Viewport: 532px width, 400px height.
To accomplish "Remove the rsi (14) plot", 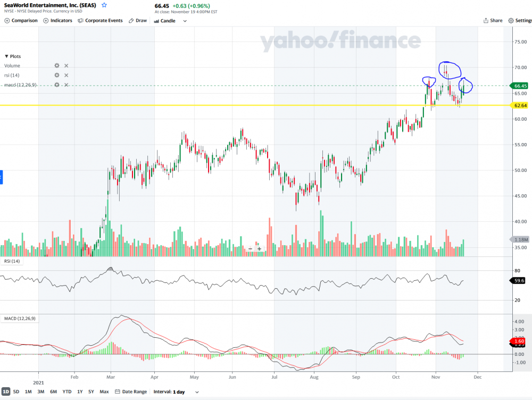I will (66, 75).
